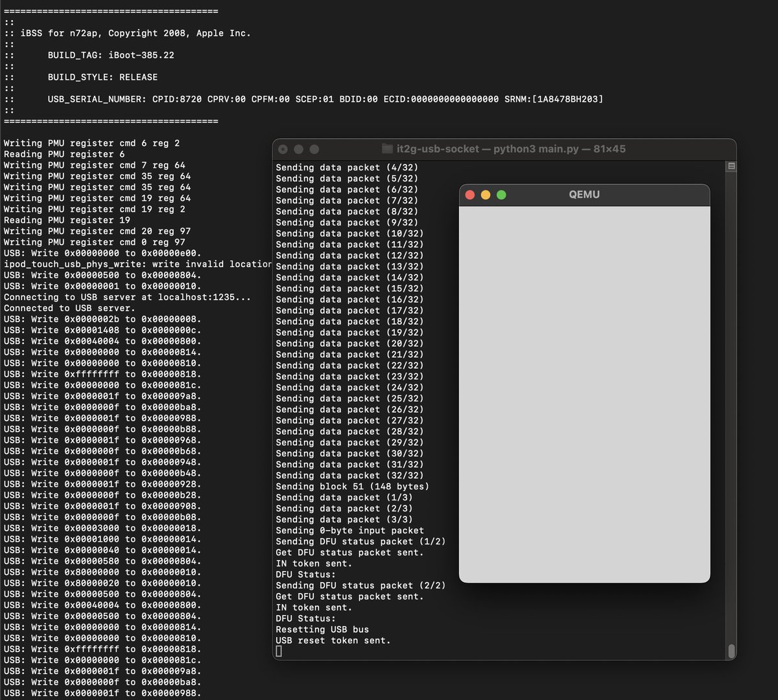
Task: Zoom the QEMU window with green button
Action: tap(501, 195)
